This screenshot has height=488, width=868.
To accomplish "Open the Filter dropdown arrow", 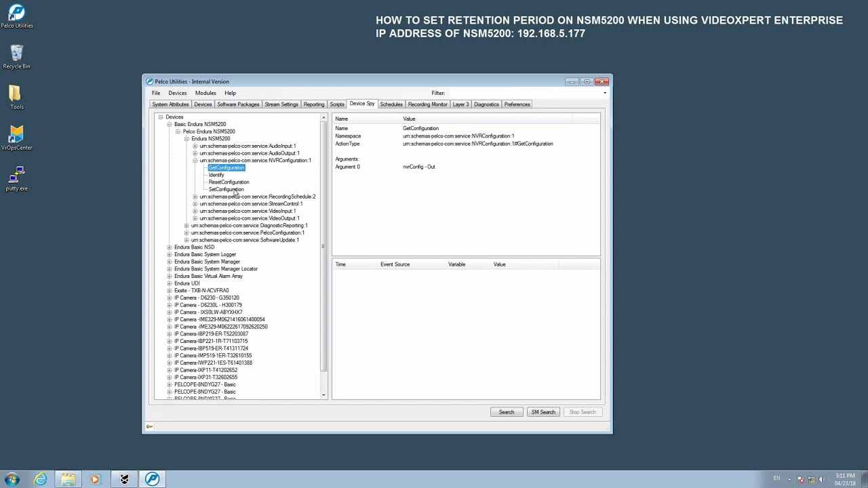I will (604, 93).
